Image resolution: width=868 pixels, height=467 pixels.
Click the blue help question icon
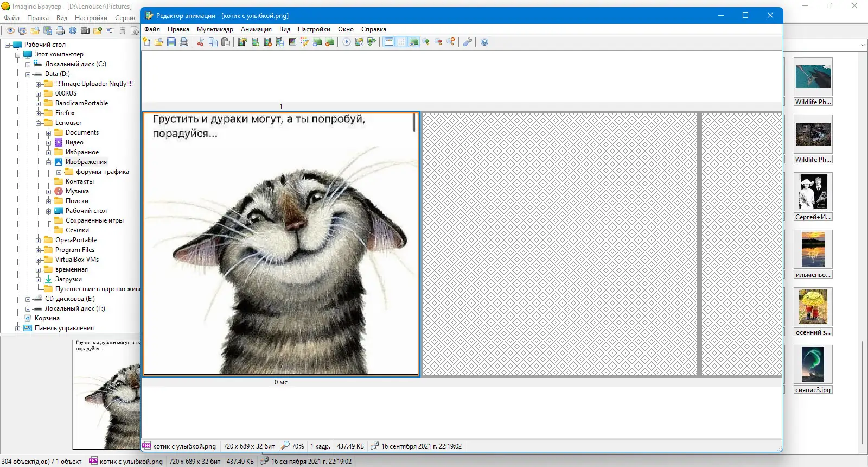click(484, 42)
